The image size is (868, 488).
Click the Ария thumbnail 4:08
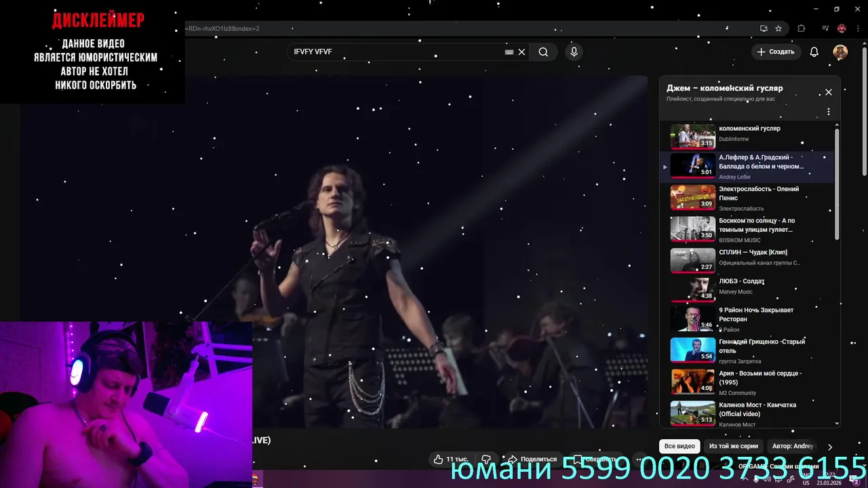pos(692,382)
